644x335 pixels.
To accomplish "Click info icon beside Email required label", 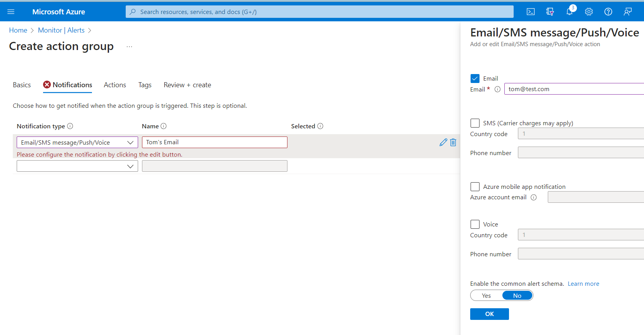I will tap(497, 89).
